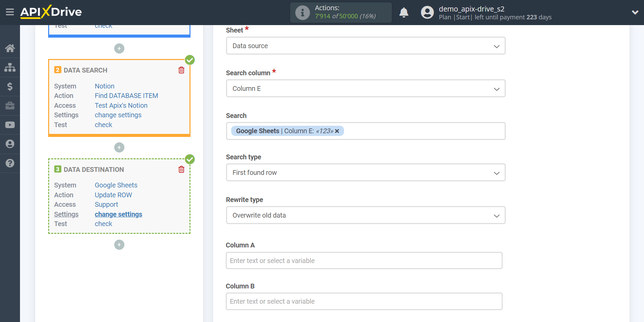Click the DATA DESTINATION block title
Image resolution: width=644 pixels, height=322 pixels.
point(94,169)
